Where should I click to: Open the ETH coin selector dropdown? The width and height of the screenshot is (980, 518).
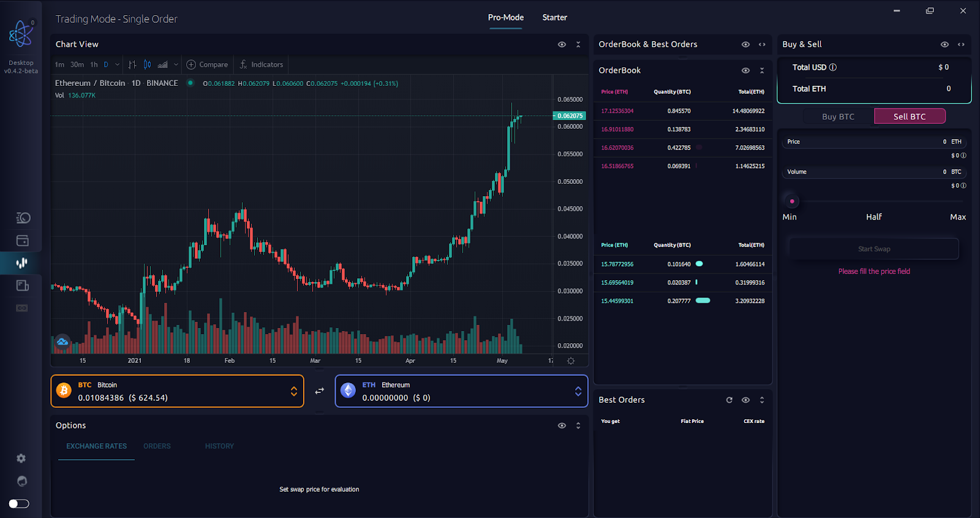coord(578,391)
